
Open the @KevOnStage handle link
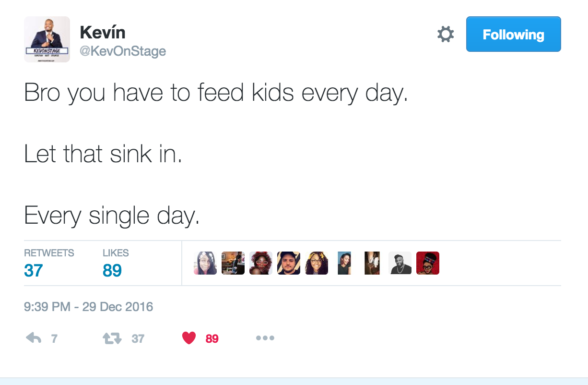pyautogui.click(x=122, y=51)
